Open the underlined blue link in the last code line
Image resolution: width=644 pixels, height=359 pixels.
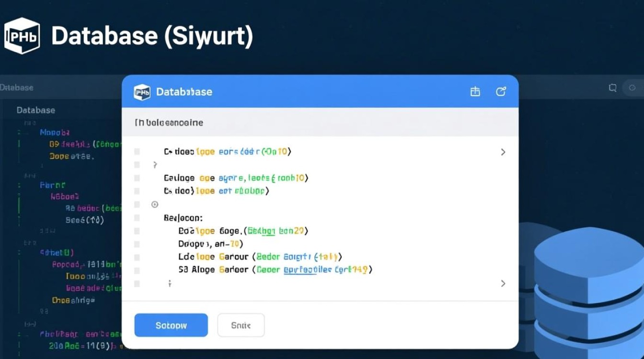[x=300, y=270]
